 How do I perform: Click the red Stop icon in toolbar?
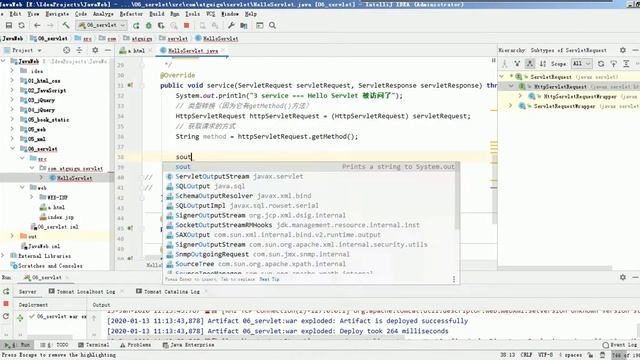(187, 25)
